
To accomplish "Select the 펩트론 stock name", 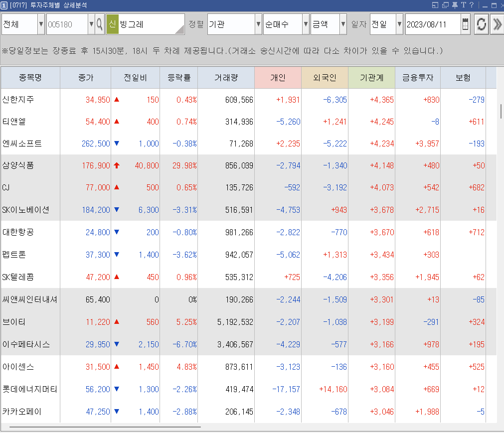I will coord(14,255).
